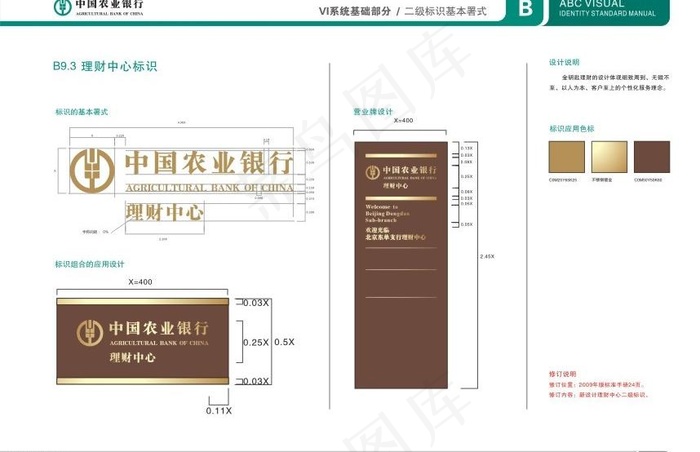Click 'IDENTITY STANDARD MANUAL' in the header
700x452 pixels.
(x=607, y=13)
